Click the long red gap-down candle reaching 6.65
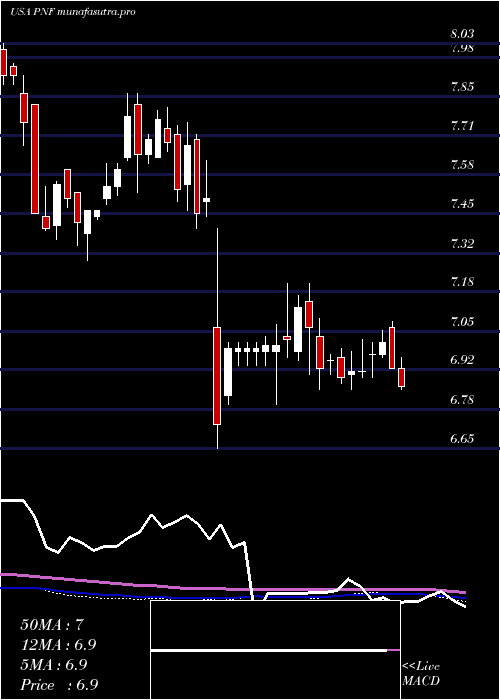 point(217,338)
